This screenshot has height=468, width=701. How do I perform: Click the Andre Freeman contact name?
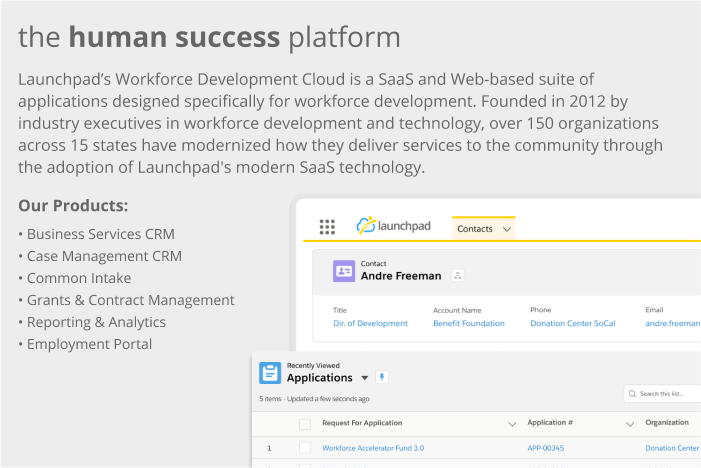point(401,276)
